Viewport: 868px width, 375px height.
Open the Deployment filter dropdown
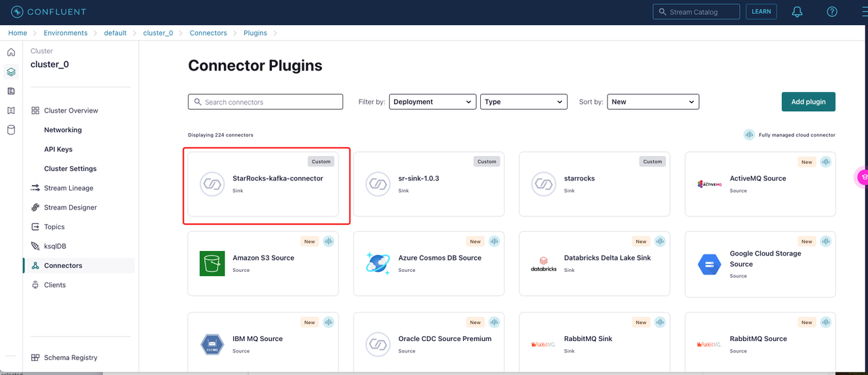pos(432,102)
